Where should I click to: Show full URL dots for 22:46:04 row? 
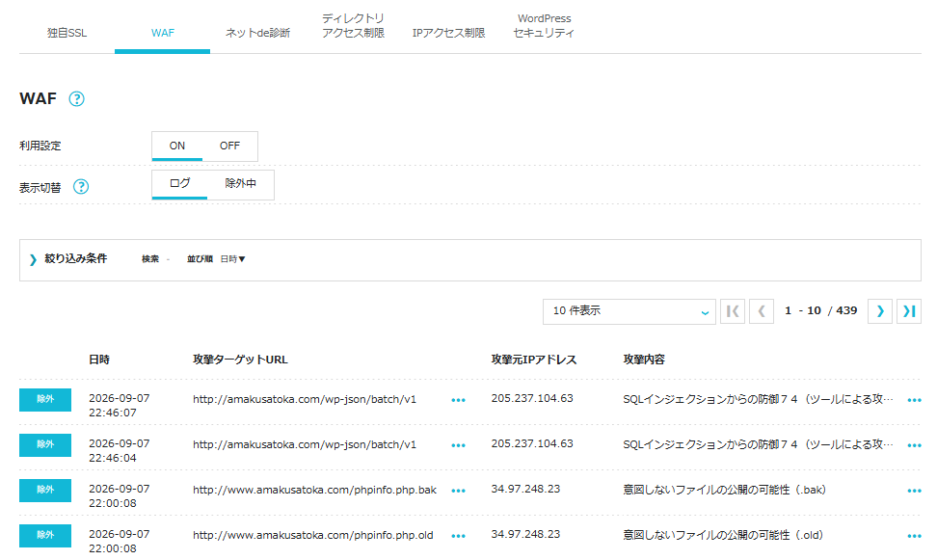[458, 446]
